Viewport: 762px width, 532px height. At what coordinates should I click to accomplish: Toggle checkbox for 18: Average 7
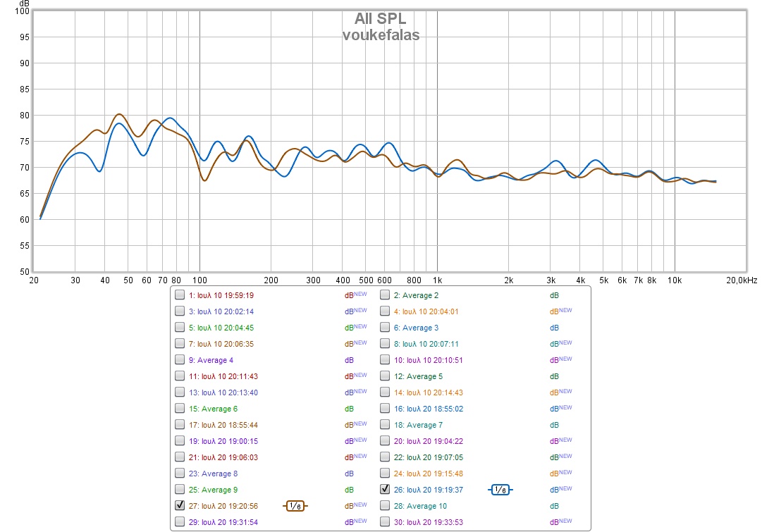tap(385, 425)
